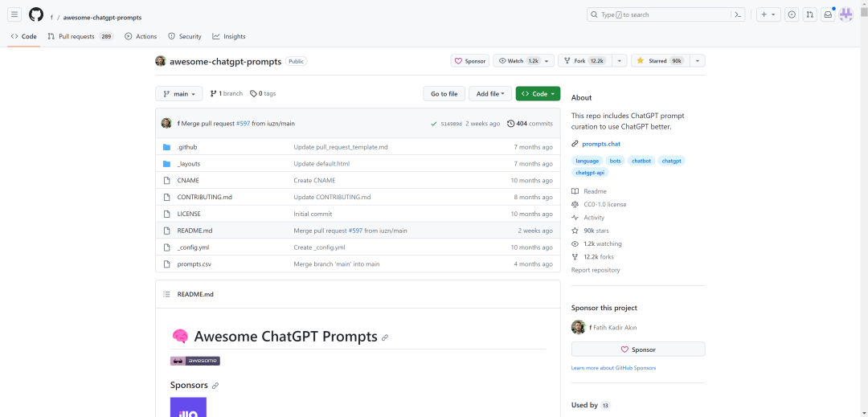Open the command palette icon
This screenshot has width=868, height=417.
point(737,14)
